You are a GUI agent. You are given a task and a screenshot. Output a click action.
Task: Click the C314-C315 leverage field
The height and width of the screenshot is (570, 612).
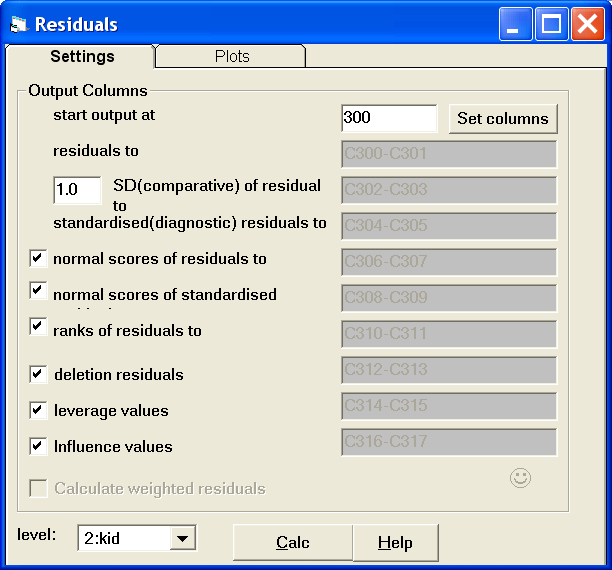point(449,406)
